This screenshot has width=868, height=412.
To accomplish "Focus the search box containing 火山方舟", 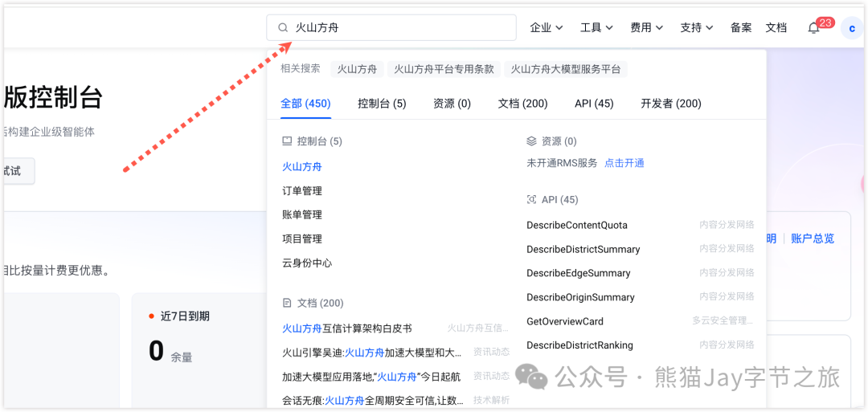I will 391,27.
